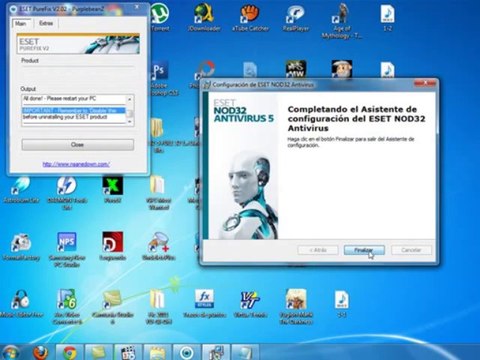480x360 pixels.
Task: Open the fx Styler desktop icon
Action: tap(204, 303)
